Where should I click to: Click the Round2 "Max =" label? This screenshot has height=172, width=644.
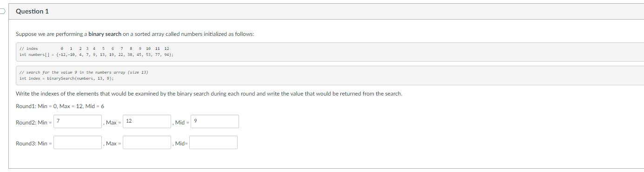click(x=113, y=123)
